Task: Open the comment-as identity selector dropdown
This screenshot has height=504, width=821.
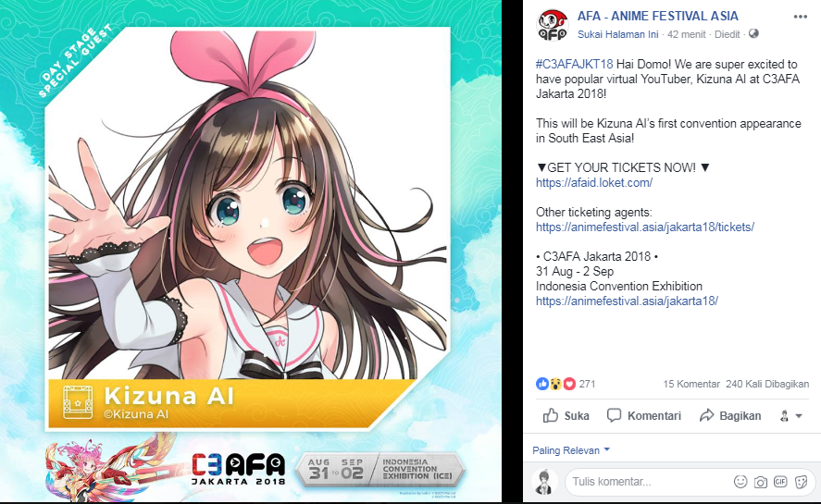Action: [791, 416]
